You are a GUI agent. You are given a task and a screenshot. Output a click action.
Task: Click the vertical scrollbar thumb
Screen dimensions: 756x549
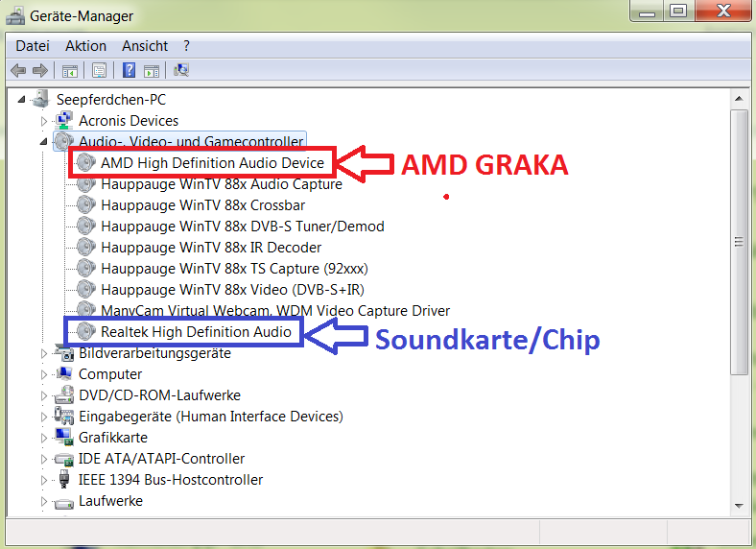click(739, 242)
